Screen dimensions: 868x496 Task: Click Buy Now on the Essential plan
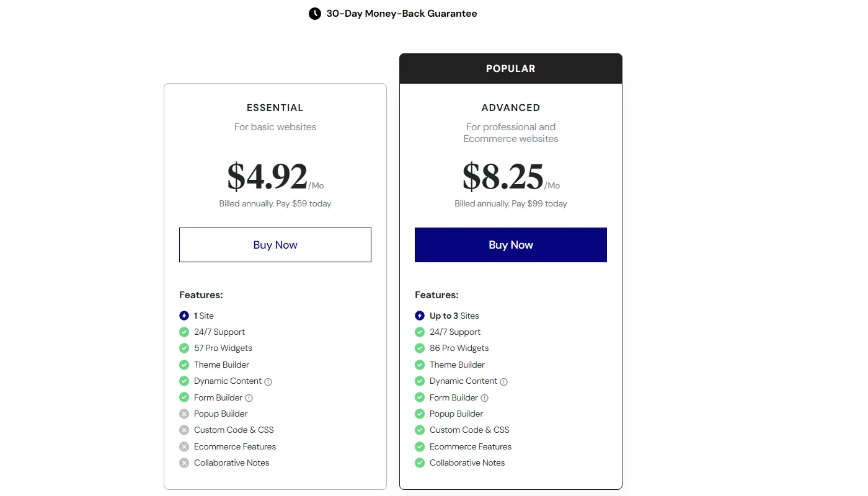click(275, 244)
